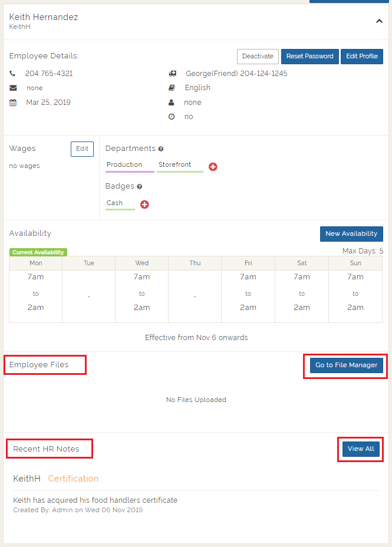392x547 pixels.
Task: Add a badge using the red plus
Action: point(144,205)
